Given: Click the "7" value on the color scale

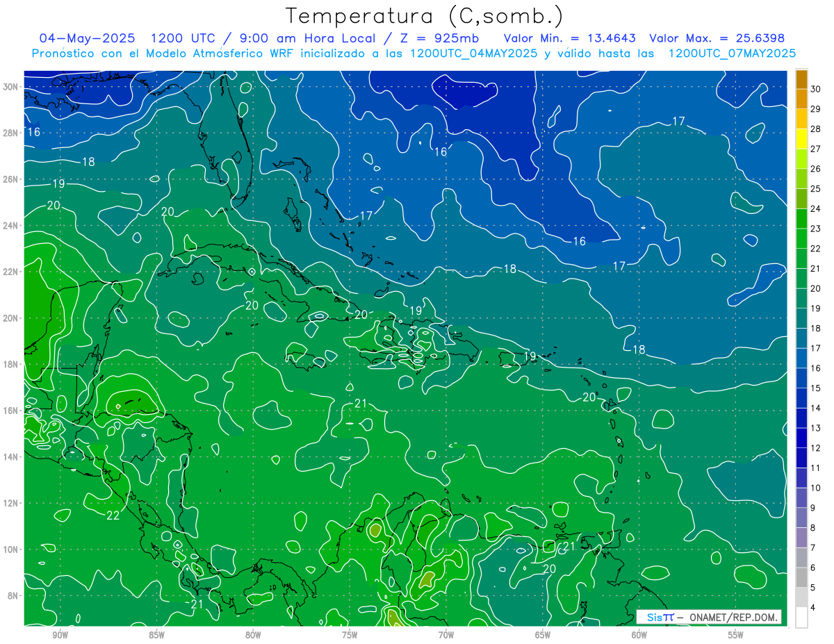Looking at the screenshot, I should tap(813, 548).
